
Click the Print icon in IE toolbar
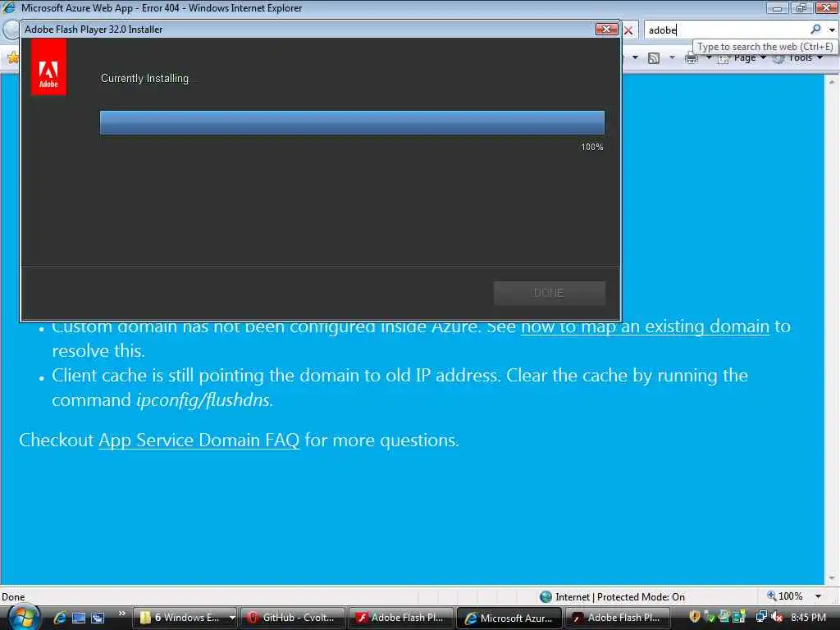[x=692, y=58]
